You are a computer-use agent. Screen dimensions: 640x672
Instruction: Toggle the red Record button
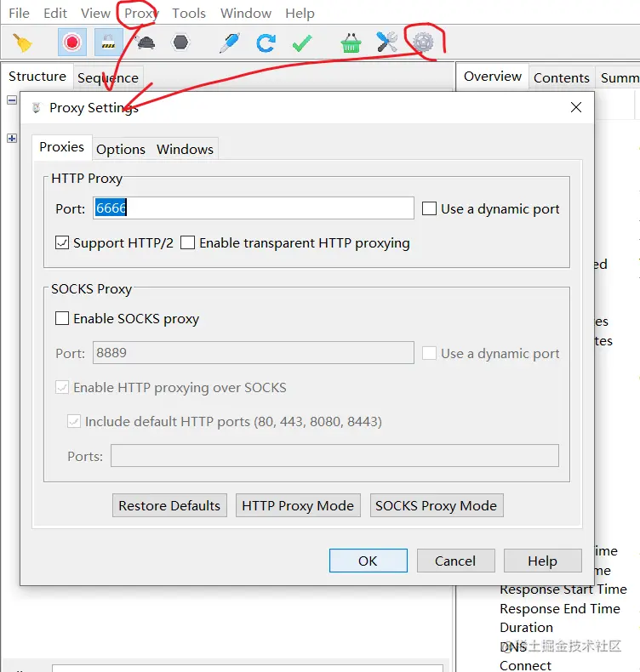(72, 43)
